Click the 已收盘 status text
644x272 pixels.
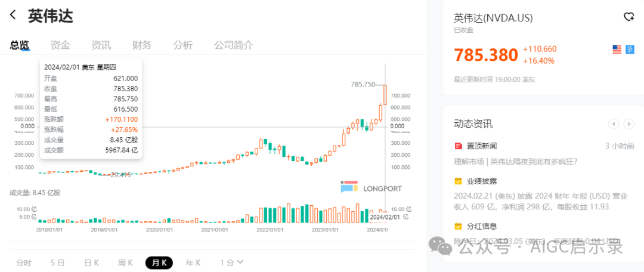pos(464,30)
